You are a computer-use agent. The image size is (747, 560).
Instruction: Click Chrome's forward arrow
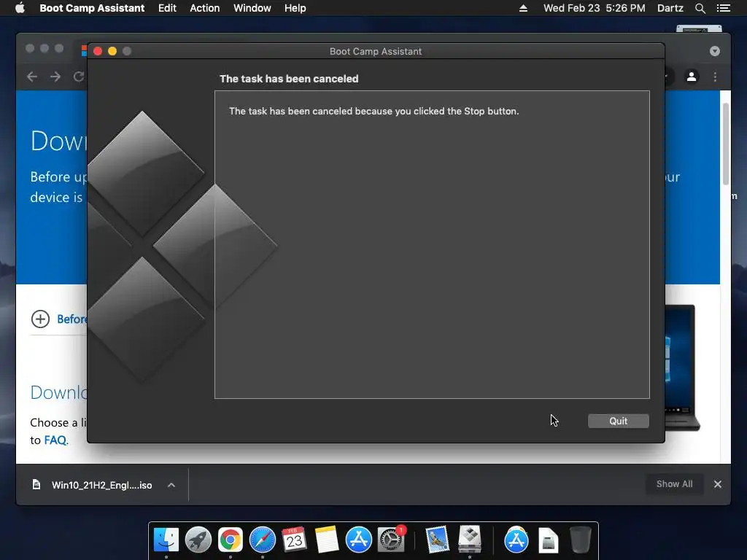pos(55,77)
